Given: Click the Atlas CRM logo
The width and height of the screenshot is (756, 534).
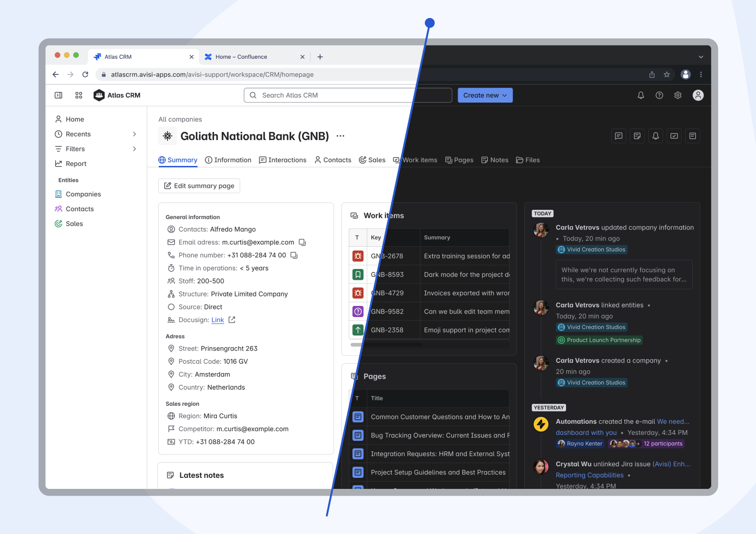Looking at the screenshot, I should pyautogui.click(x=117, y=95).
